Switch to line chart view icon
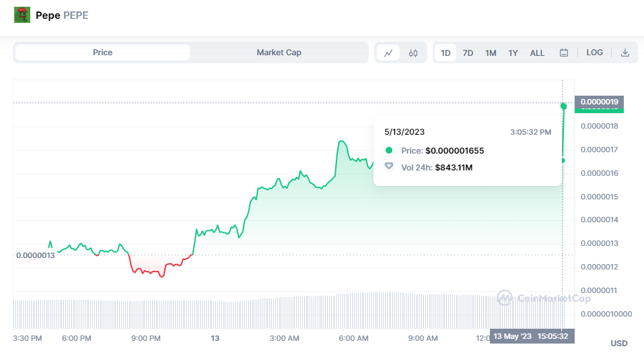Screen dimensions: 644x355 click(x=388, y=53)
